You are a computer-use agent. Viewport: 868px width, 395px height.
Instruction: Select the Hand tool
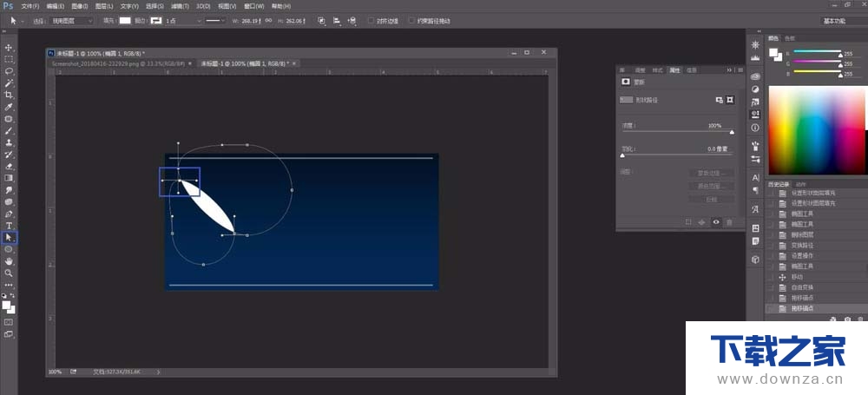9,261
